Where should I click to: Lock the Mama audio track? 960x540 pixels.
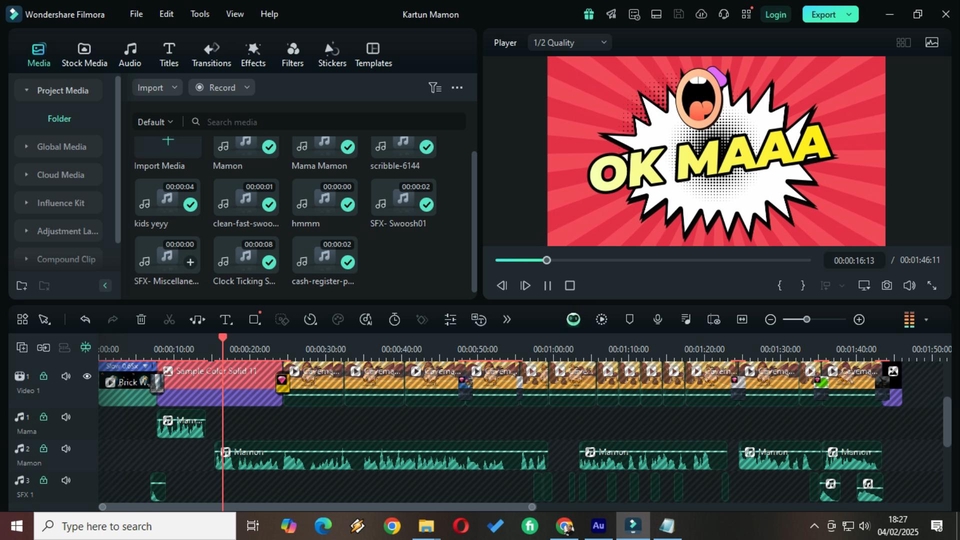point(44,417)
